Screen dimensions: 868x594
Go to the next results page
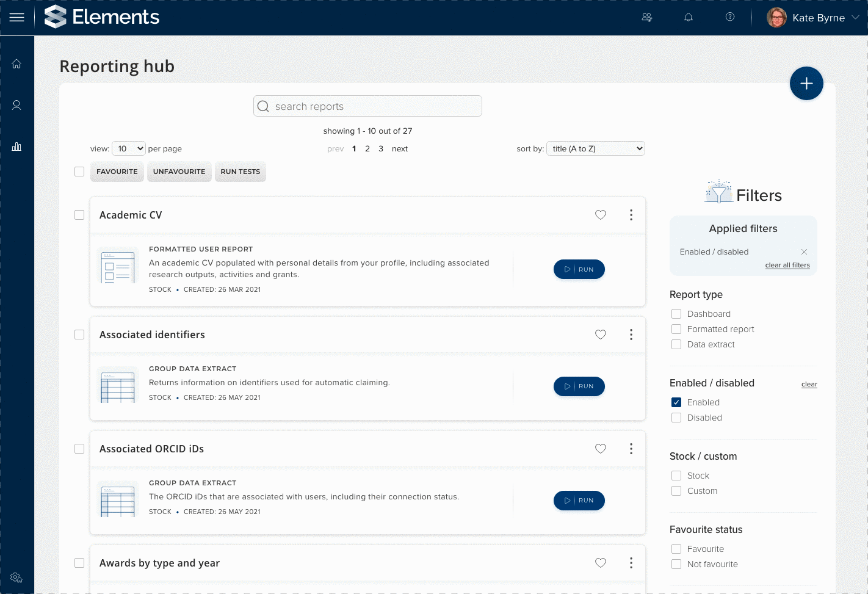pyautogui.click(x=399, y=149)
